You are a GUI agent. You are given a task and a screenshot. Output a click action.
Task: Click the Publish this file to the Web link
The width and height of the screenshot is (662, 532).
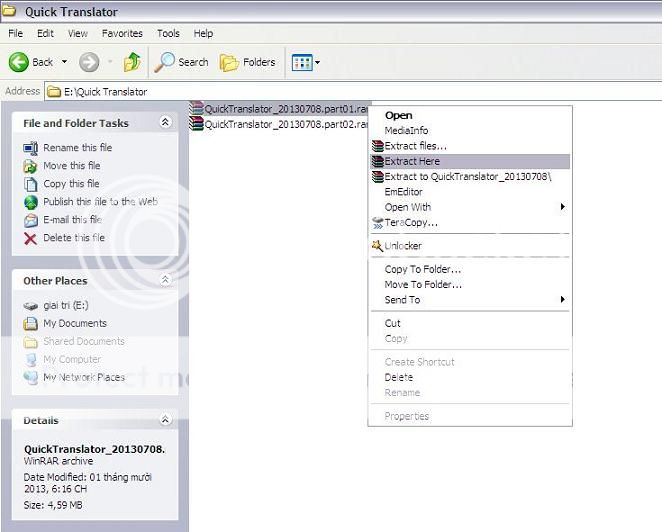100,202
